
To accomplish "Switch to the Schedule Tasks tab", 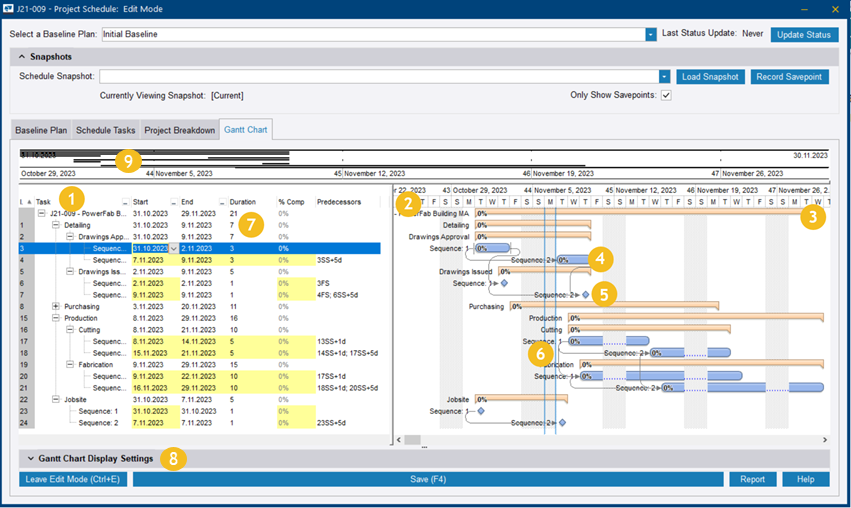I will (x=105, y=130).
